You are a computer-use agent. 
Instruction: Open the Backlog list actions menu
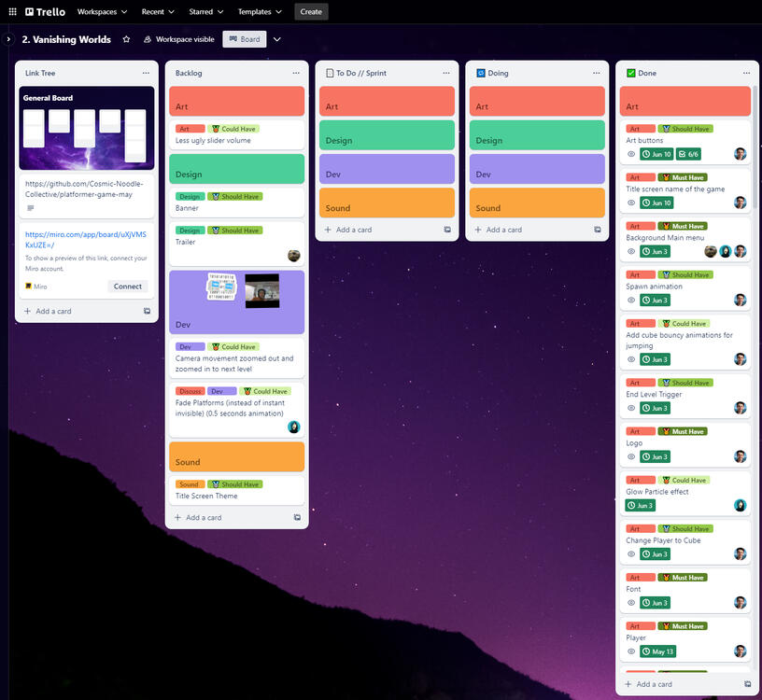click(296, 73)
